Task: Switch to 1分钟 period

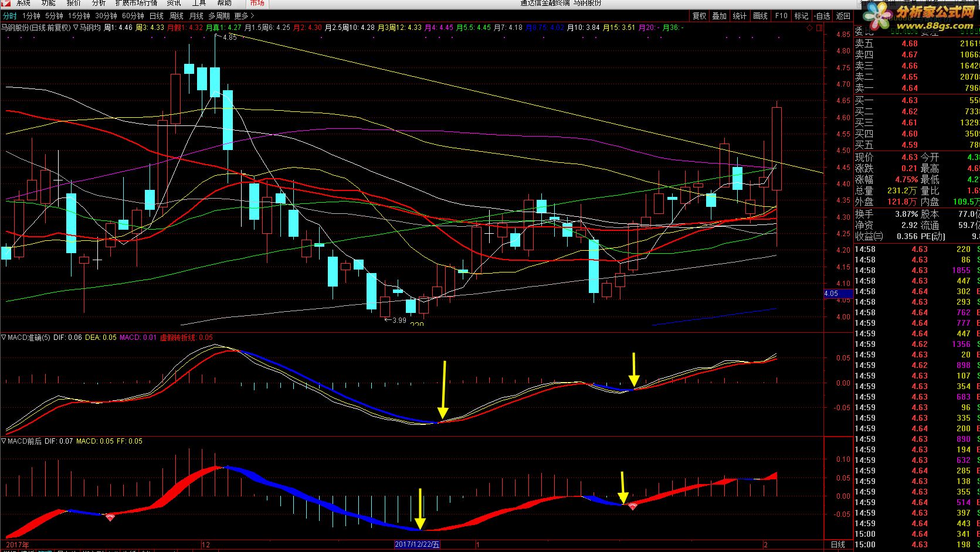Action: pyautogui.click(x=32, y=16)
